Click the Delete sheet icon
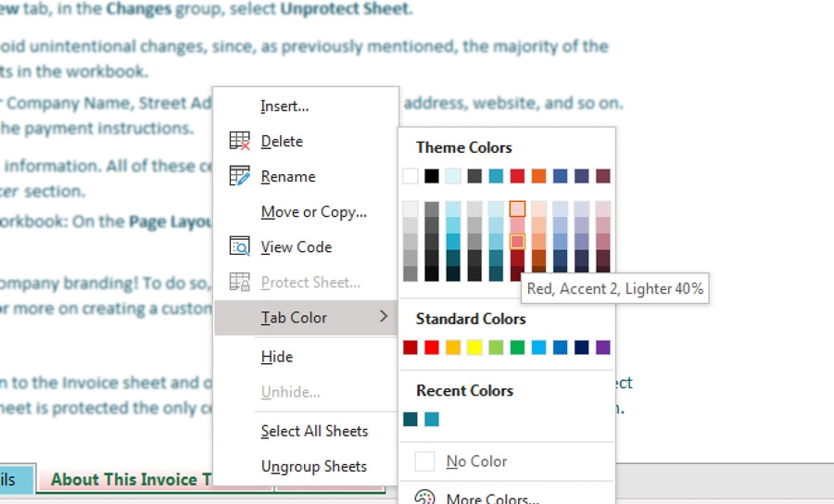 click(x=239, y=142)
